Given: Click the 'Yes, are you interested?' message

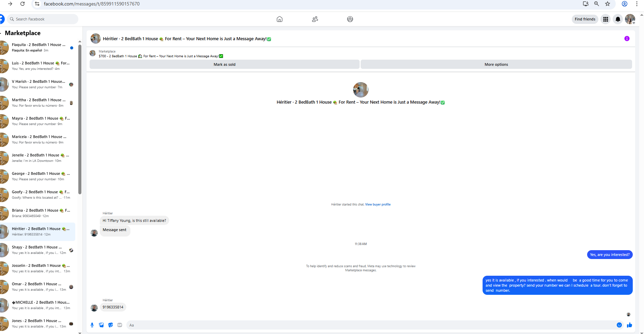Looking at the screenshot, I should point(610,255).
